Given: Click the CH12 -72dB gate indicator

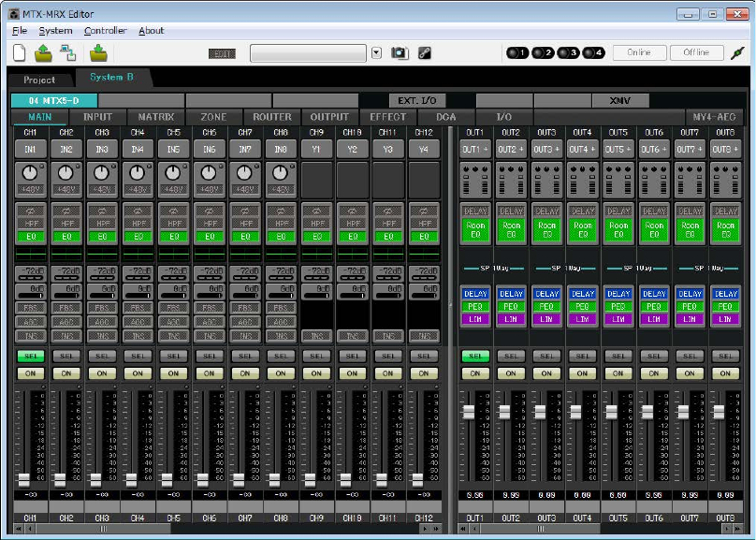Looking at the screenshot, I should tap(424, 273).
